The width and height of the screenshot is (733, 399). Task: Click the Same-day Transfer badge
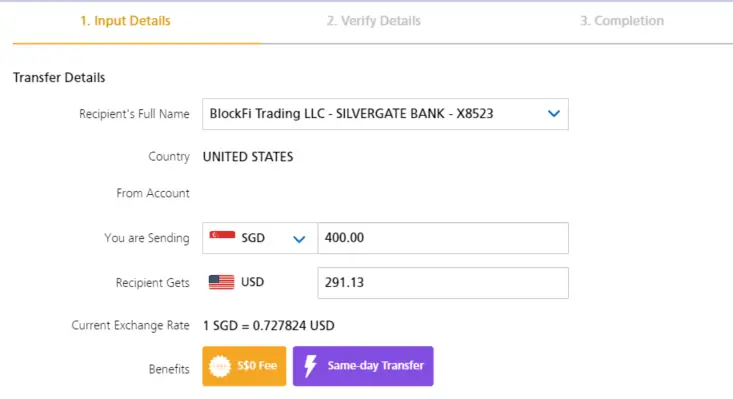363,366
